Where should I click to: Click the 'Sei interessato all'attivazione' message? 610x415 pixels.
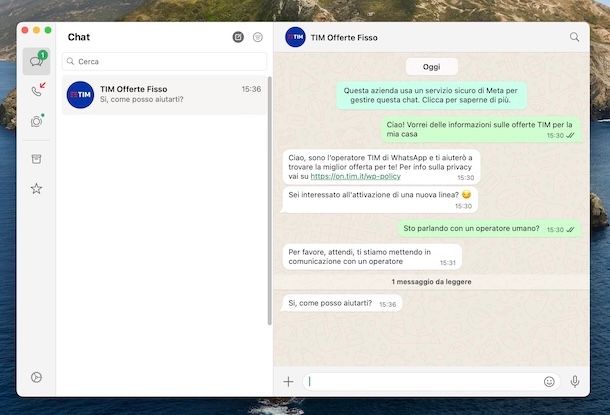point(379,200)
